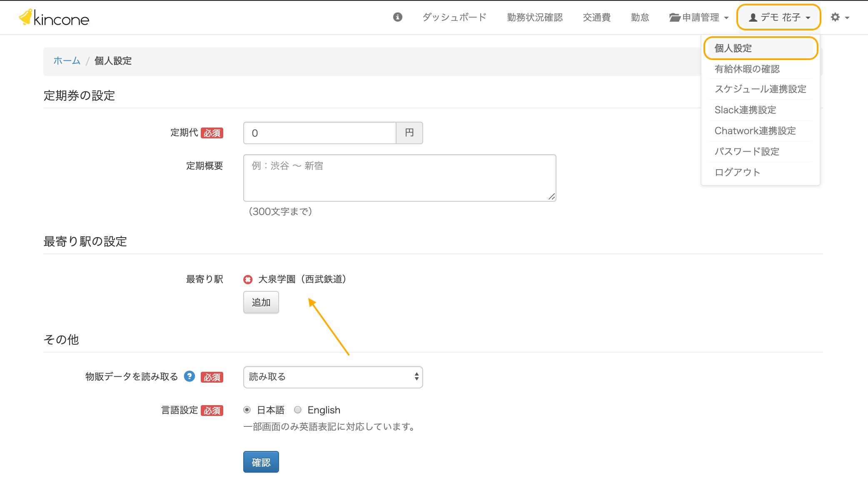This screenshot has height=501, width=868.
Task: Click the info circle icon in navbar
Action: click(x=397, y=17)
